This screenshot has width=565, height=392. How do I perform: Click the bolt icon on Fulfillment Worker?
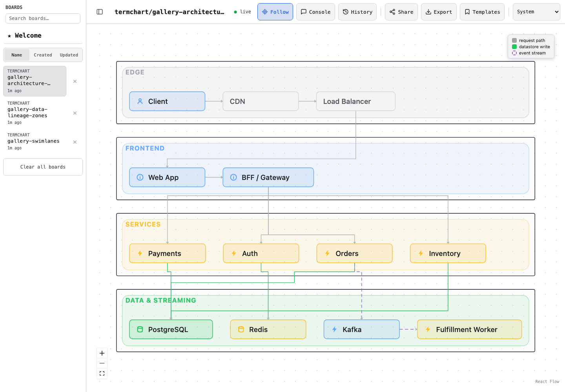[428, 329]
